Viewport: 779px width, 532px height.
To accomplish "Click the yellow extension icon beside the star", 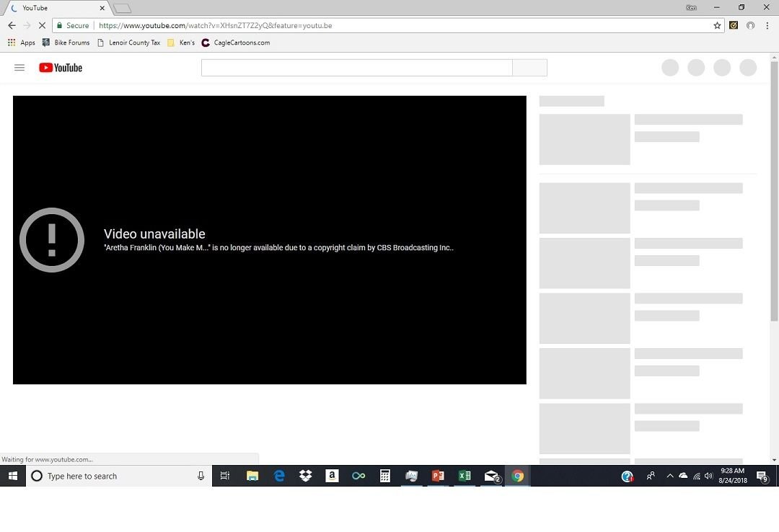I will pyautogui.click(x=734, y=25).
